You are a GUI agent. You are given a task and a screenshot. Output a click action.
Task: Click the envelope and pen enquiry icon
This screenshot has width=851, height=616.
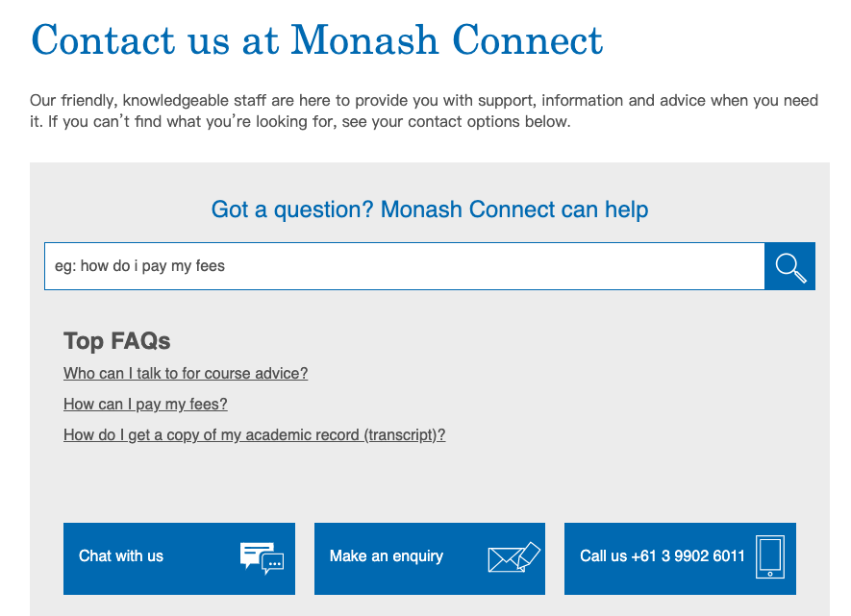coord(513,557)
